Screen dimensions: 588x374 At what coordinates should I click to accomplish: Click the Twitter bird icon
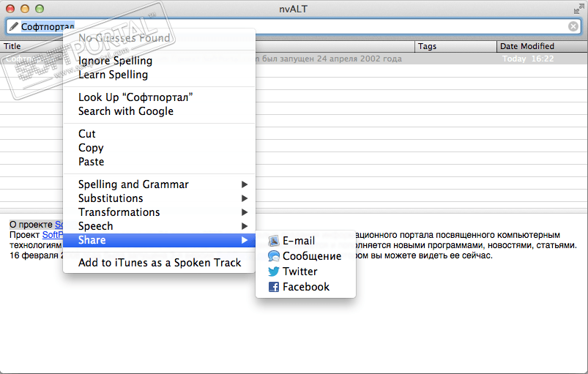(x=274, y=272)
